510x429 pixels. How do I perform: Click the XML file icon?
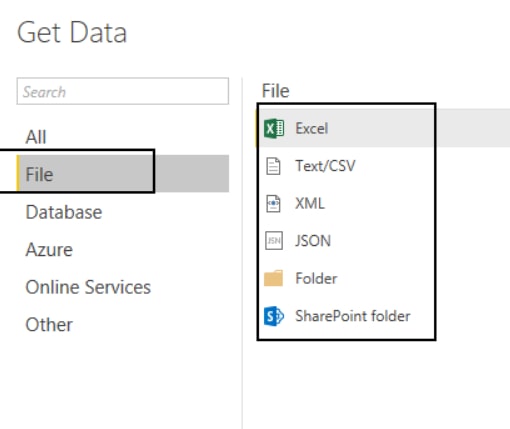[273, 203]
